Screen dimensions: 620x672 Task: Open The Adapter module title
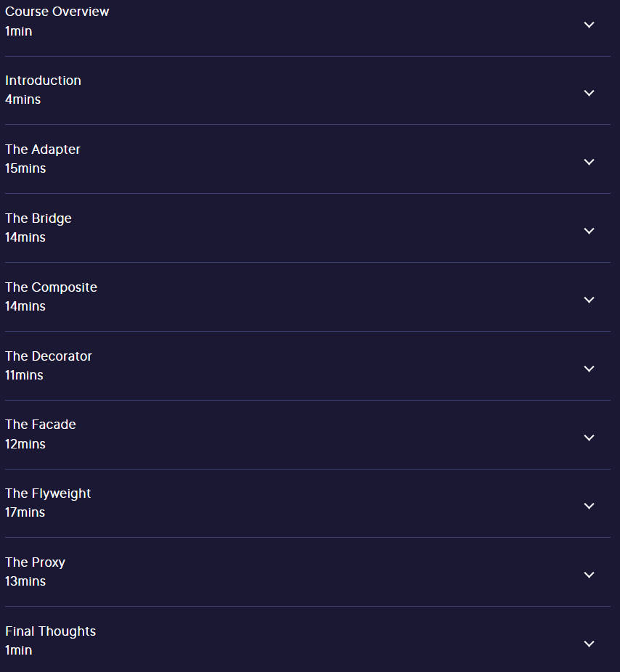(42, 149)
